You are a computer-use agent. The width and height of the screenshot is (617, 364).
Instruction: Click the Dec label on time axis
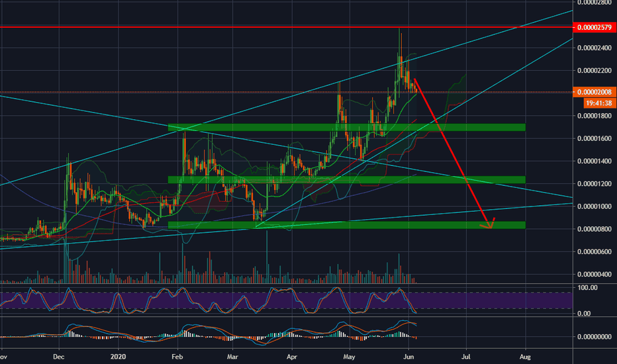tap(59, 357)
